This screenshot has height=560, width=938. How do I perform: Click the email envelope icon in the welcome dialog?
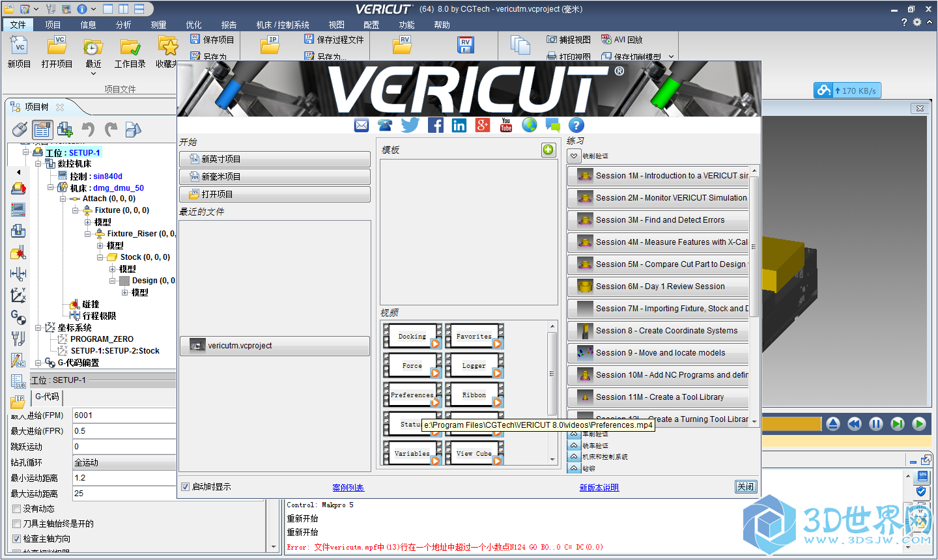[362, 125]
